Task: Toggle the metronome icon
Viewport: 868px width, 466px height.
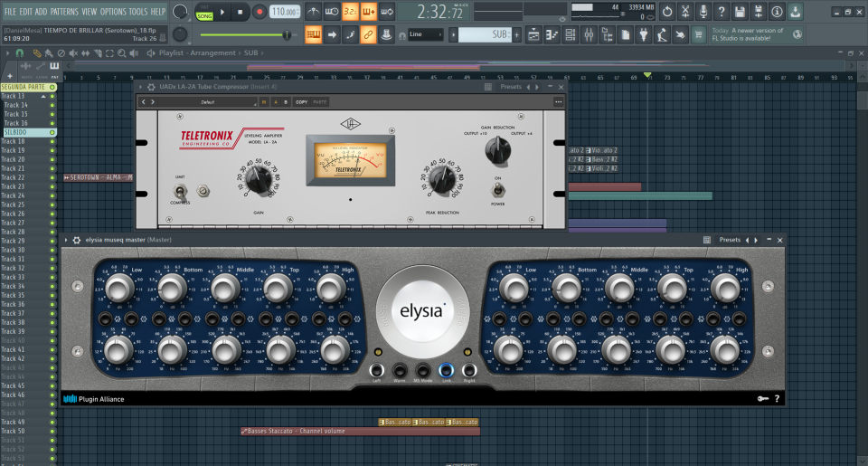Action: 314,12
